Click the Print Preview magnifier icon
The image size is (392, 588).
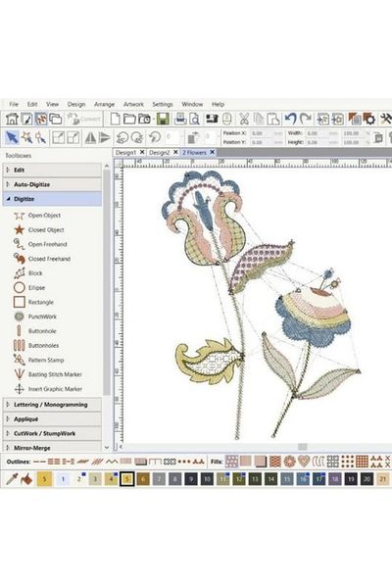point(194,120)
